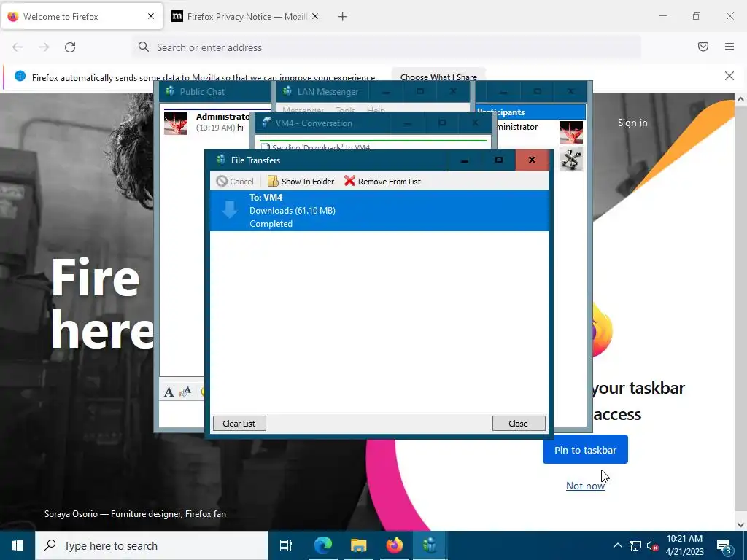
Task: Click the File Transfers title bar icon
Action: pyautogui.click(x=220, y=160)
